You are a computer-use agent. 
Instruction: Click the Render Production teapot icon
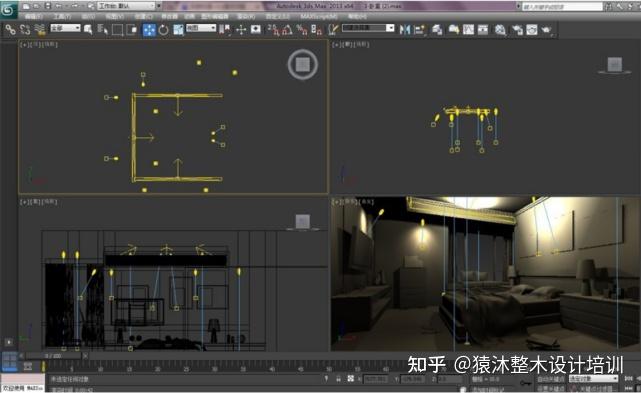pyautogui.click(x=547, y=29)
